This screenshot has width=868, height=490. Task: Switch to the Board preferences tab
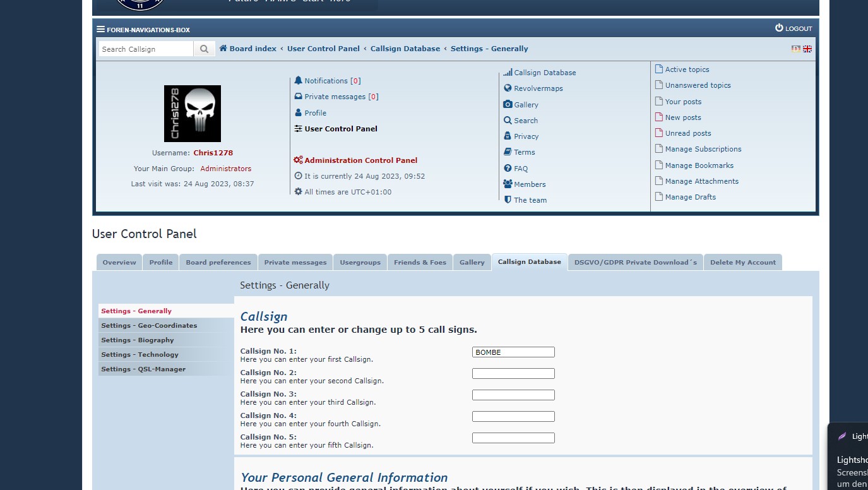tap(218, 262)
